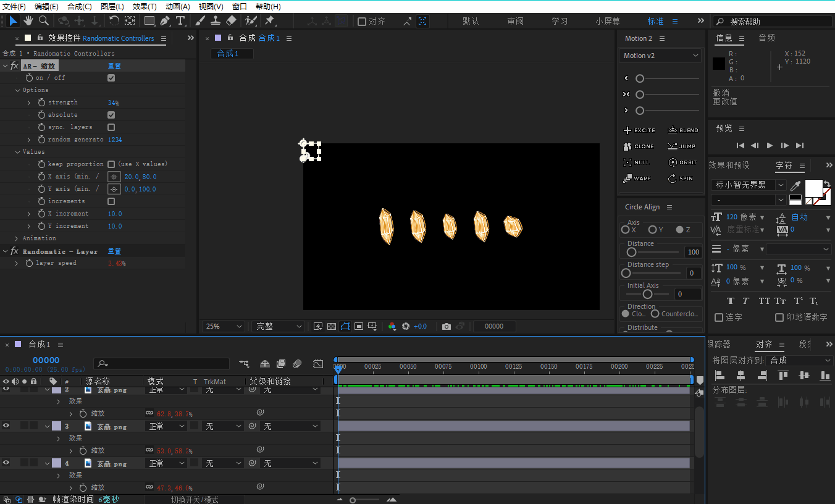
Task: Select the Pen tool
Action: [165, 21]
